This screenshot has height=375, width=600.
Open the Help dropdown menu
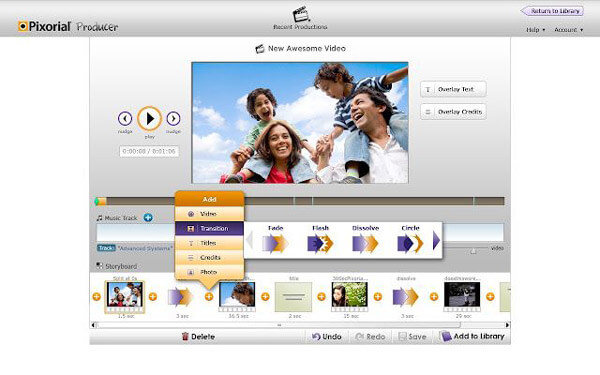(535, 29)
